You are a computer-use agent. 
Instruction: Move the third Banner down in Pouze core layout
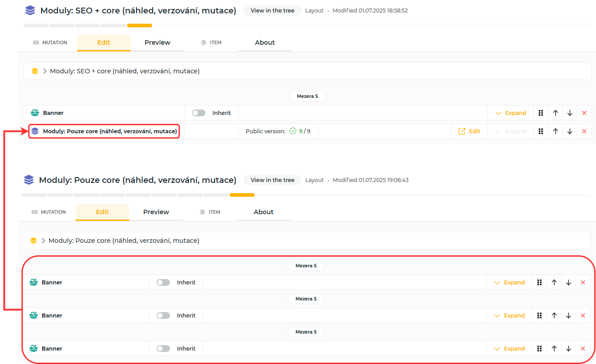(x=568, y=349)
